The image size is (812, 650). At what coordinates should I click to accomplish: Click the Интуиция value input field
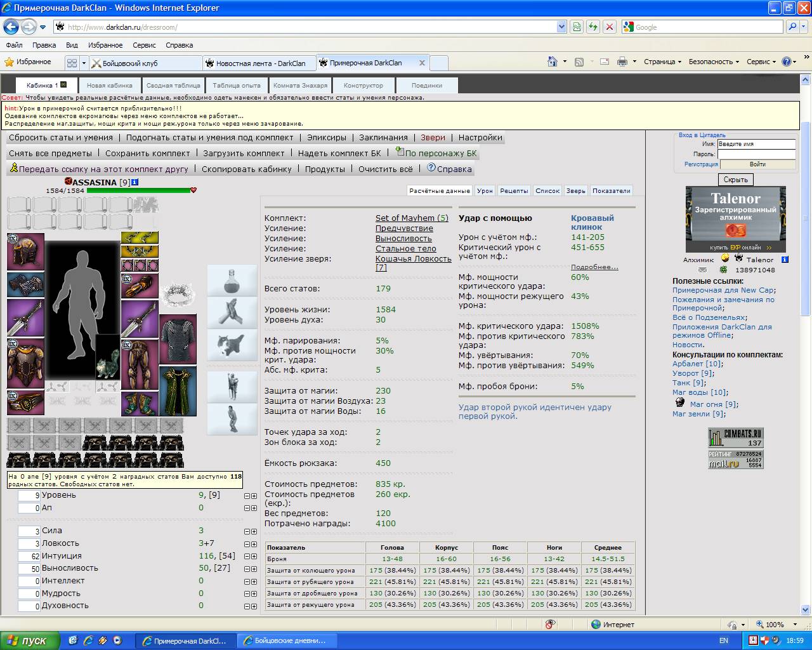coord(29,556)
